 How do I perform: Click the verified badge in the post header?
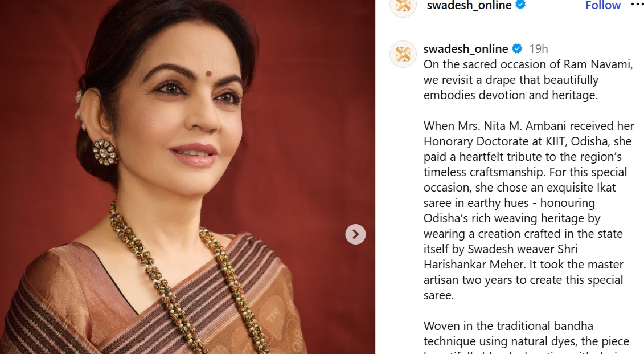(x=520, y=5)
